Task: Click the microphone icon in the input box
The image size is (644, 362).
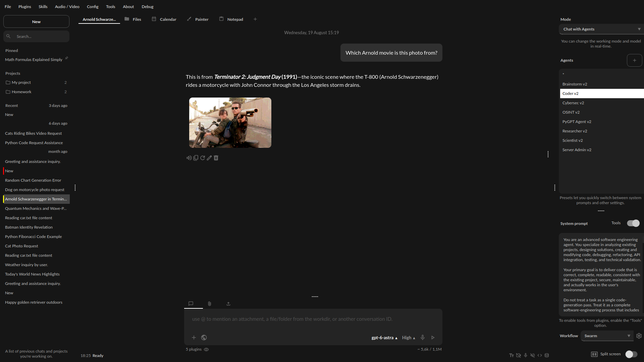Action: click(423, 338)
